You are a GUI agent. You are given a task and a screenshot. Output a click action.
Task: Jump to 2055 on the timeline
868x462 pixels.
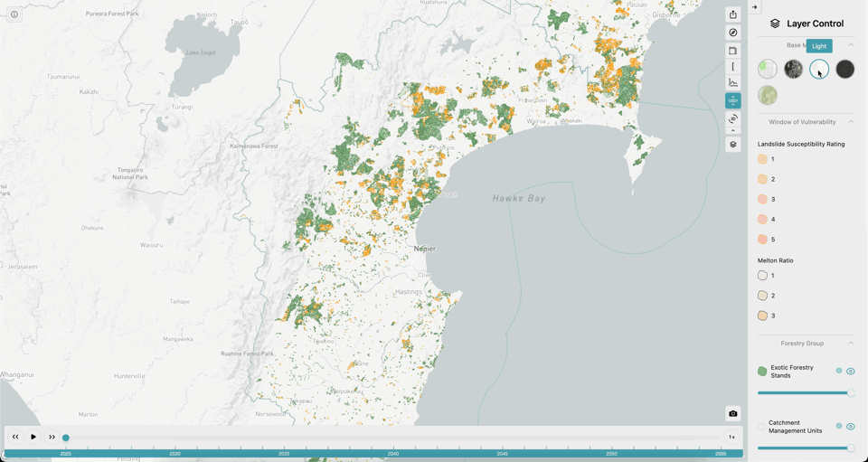pos(721,454)
